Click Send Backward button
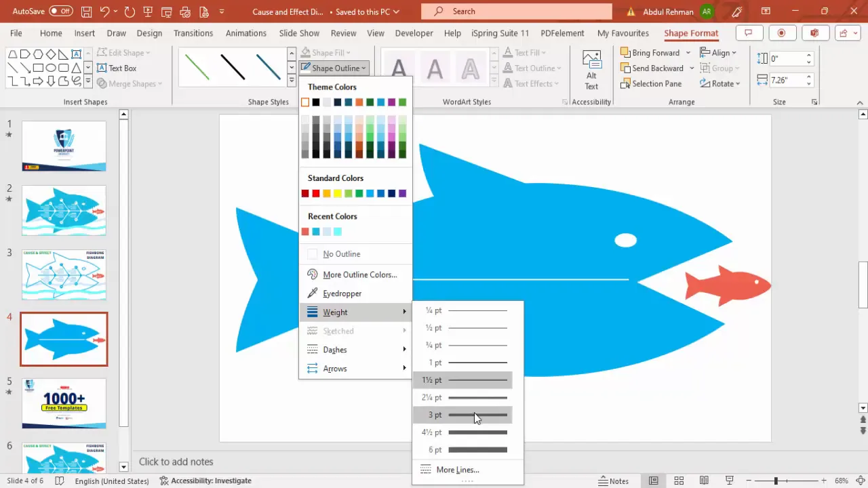 pyautogui.click(x=652, y=68)
